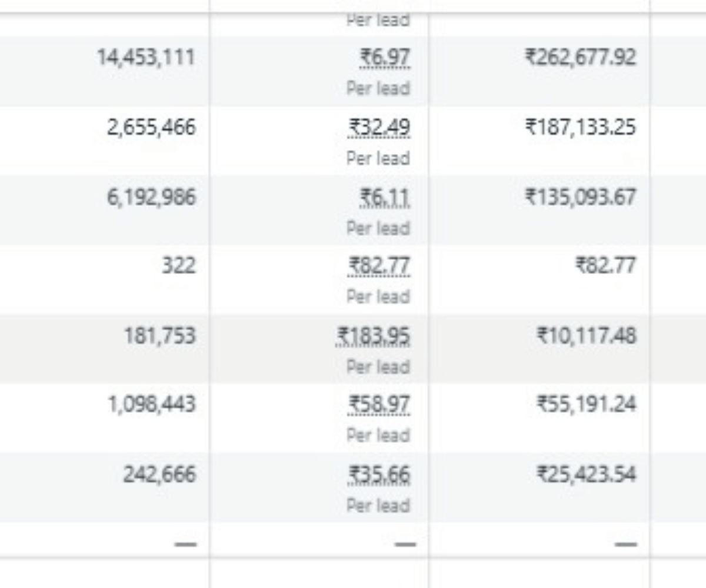The image size is (706, 588).
Task: Click the ₹183.95 per lead cost link
Action: tap(374, 336)
